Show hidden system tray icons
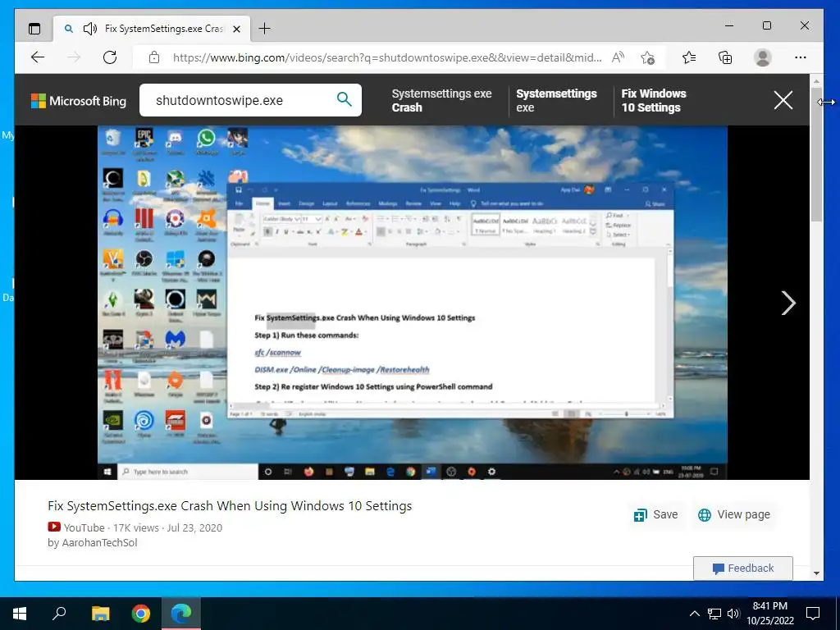 [x=694, y=614]
